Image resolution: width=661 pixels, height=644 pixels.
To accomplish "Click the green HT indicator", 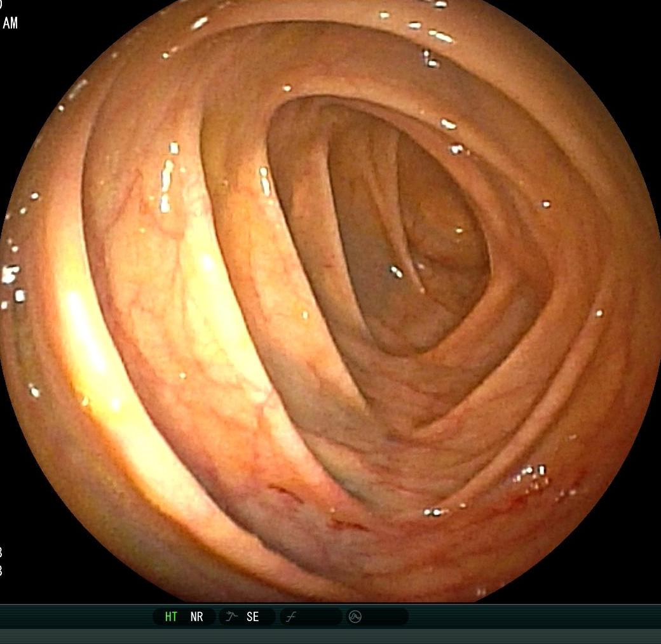I will pos(171,617).
